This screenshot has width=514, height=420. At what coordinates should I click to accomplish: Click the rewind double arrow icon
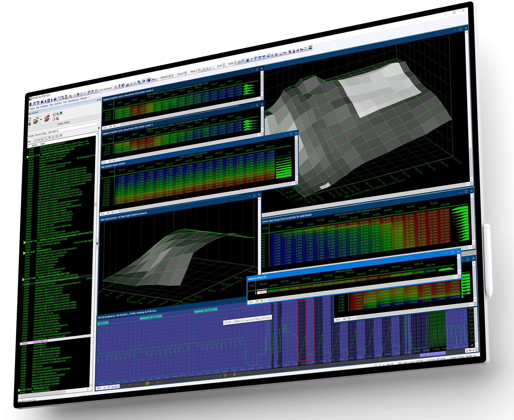42,102
